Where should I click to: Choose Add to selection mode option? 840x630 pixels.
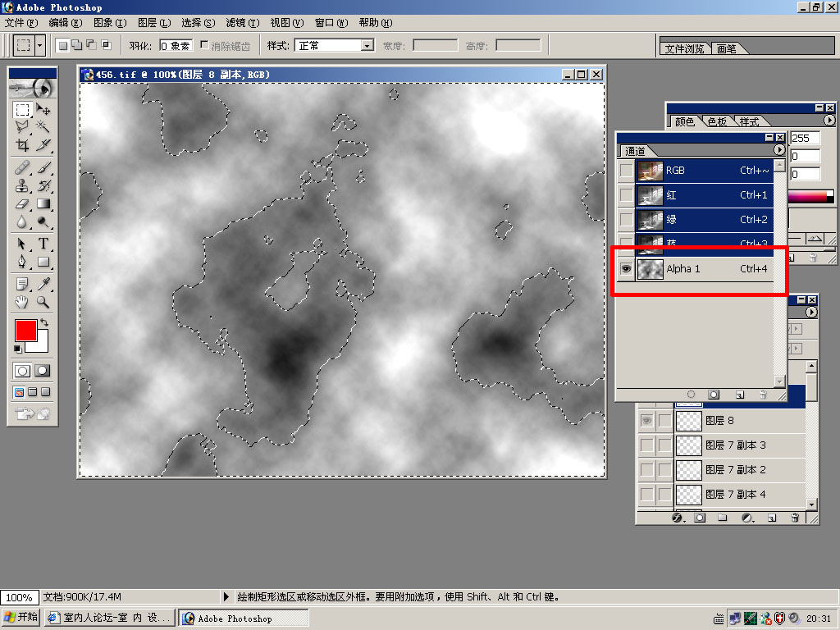point(77,45)
